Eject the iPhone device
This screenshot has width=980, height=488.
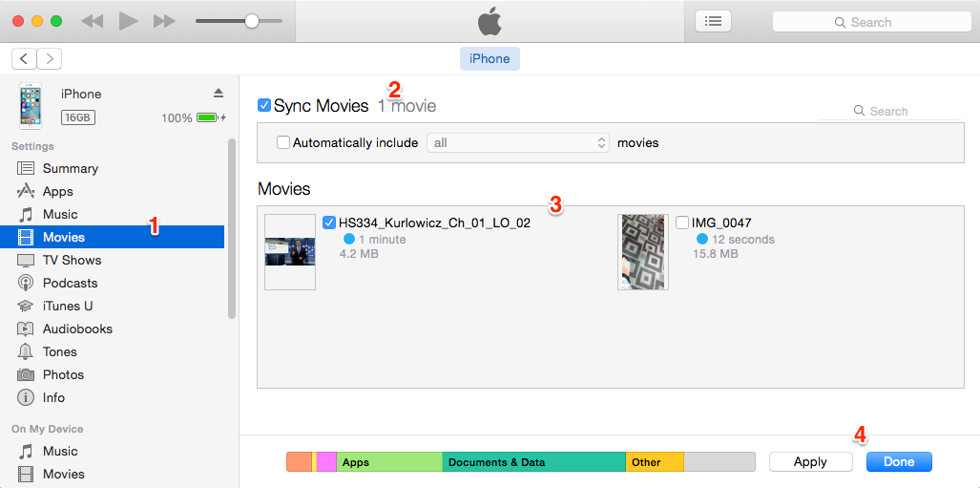(219, 94)
